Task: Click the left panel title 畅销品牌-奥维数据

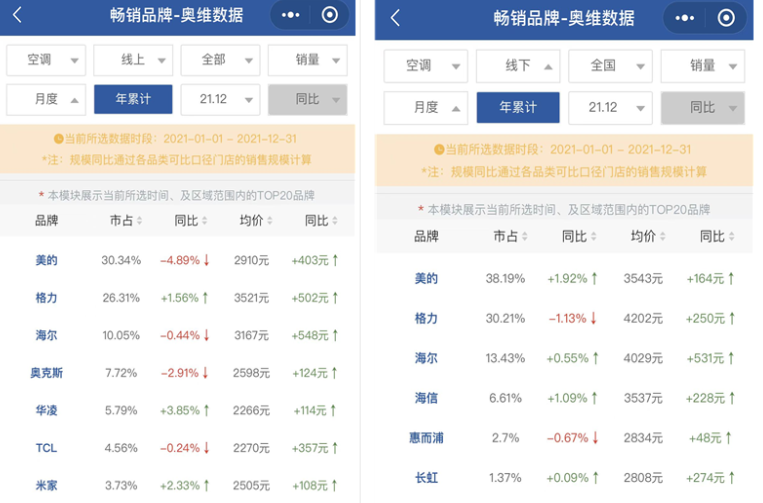Action: pyautogui.click(x=176, y=15)
